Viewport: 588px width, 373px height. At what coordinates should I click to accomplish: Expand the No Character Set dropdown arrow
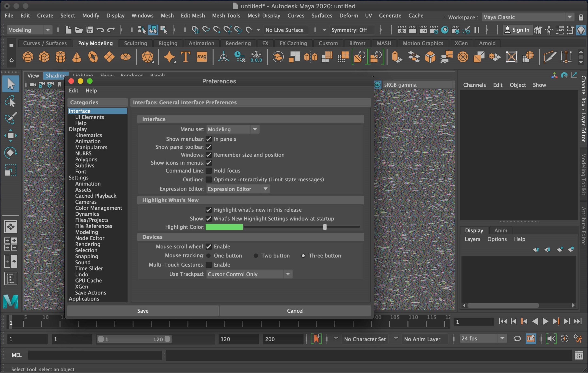pyautogui.click(x=336, y=339)
